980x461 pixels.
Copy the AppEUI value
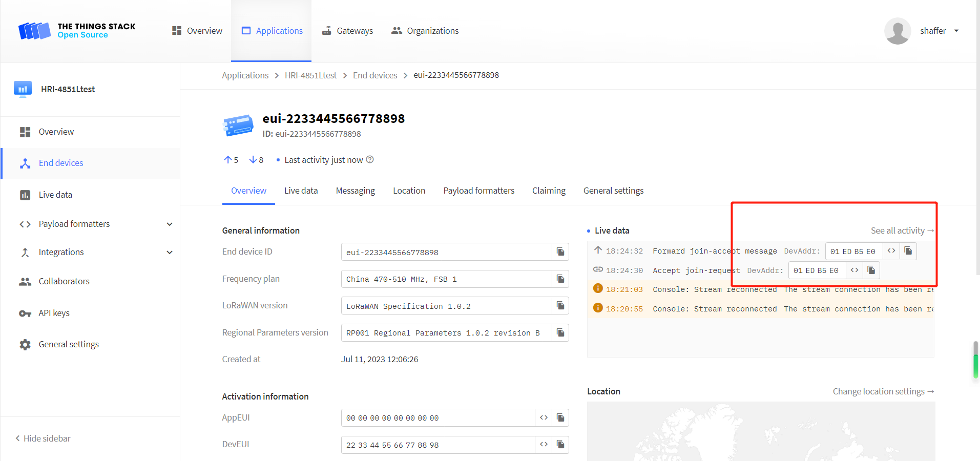pyautogui.click(x=560, y=418)
